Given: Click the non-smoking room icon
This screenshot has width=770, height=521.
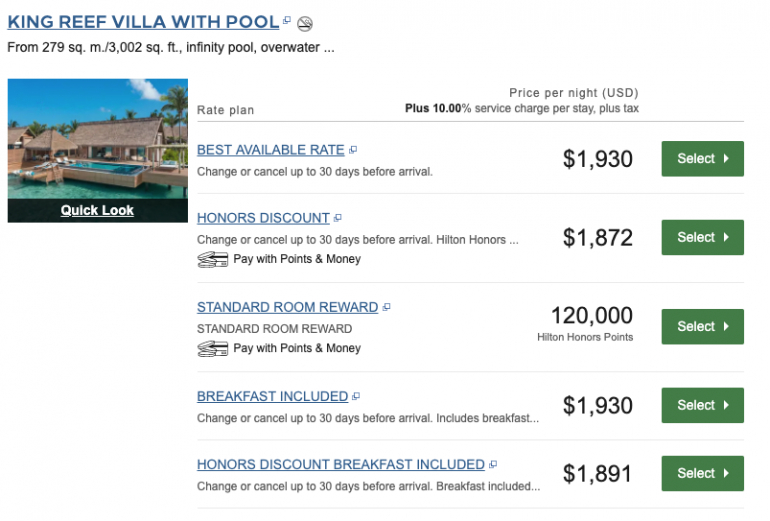Looking at the screenshot, I should click(x=305, y=22).
